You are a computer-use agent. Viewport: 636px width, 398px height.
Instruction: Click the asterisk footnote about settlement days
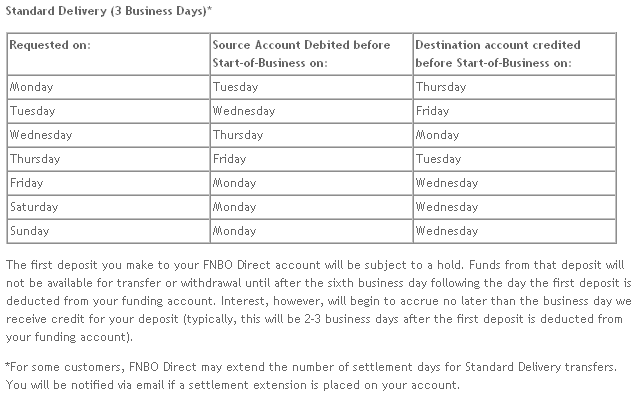[311, 367]
